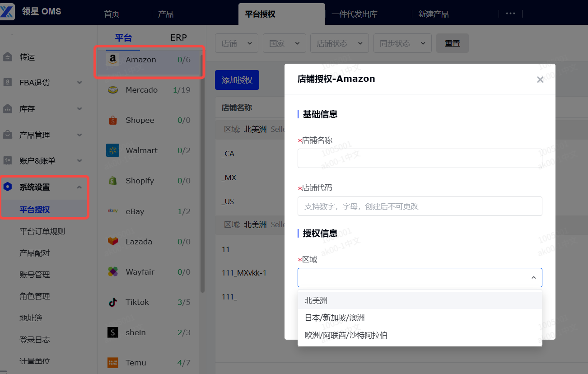The image size is (588, 374).
Task: Select the Lazada platform logo
Action: tap(113, 241)
